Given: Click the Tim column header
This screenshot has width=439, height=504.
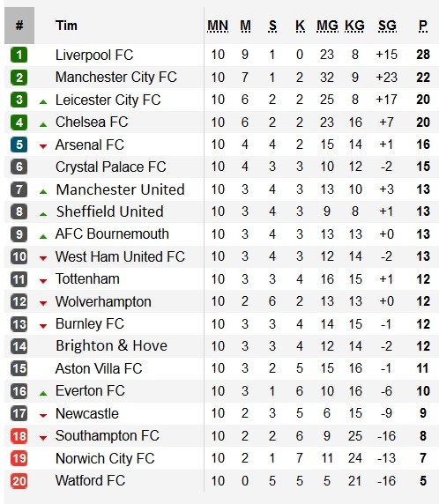Looking at the screenshot, I should [x=66, y=26].
